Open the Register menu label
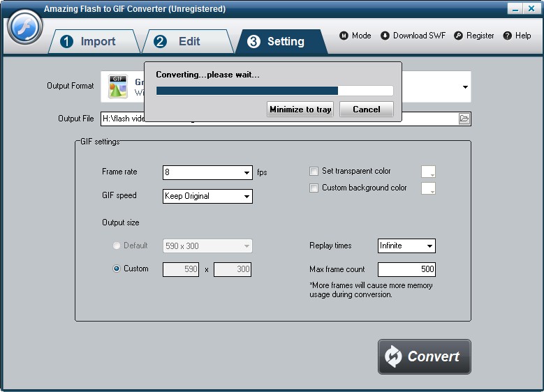This screenshot has width=544, height=392. tap(480, 36)
